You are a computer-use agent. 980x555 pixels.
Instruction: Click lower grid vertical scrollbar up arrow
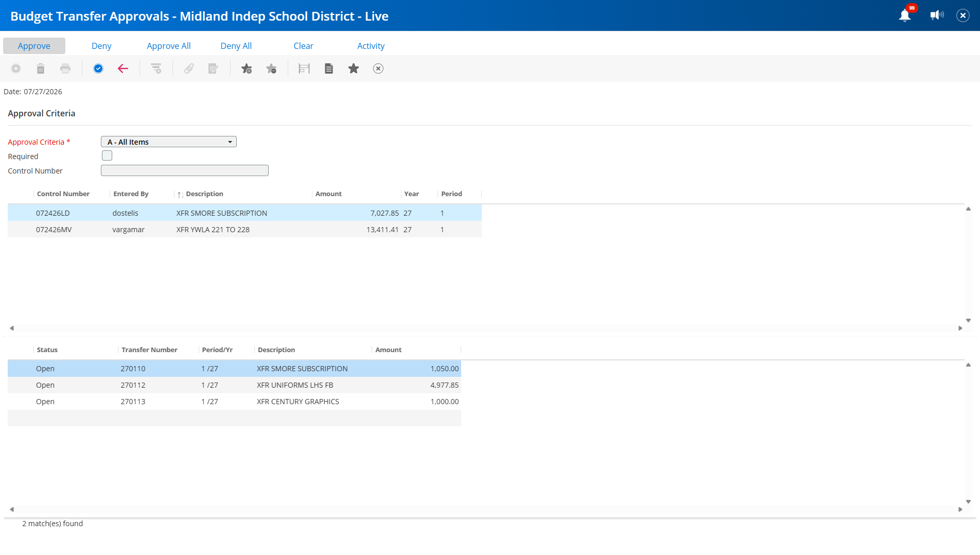click(x=968, y=365)
